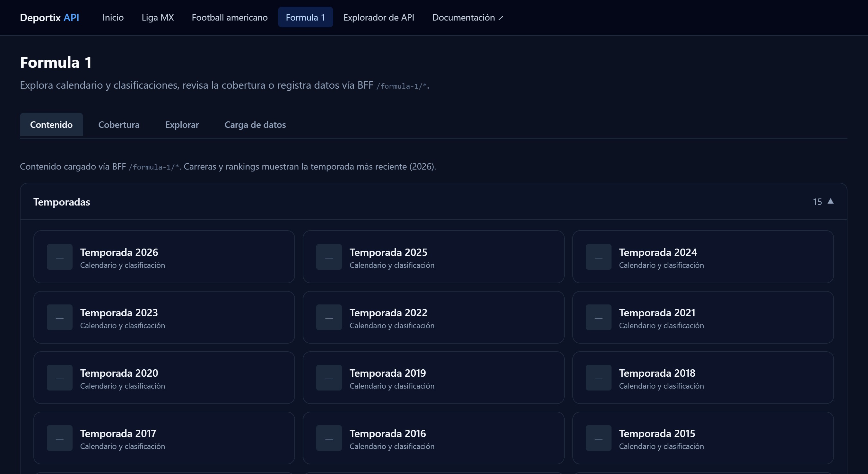Click the Formula 1 page heading
The width and height of the screenshot is (868, 474).
56,62
